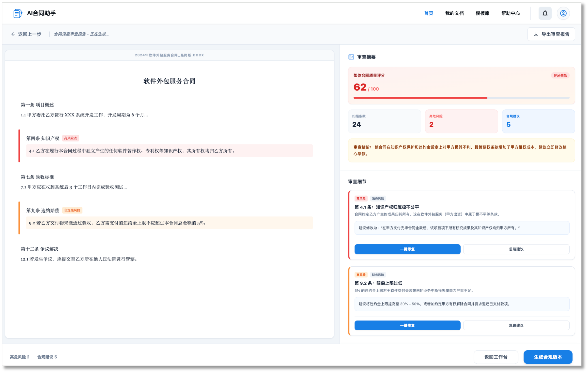This screenshot has width=588, height=373.
Task: Open 模板库 in navigation
Action: click(483, 13)
